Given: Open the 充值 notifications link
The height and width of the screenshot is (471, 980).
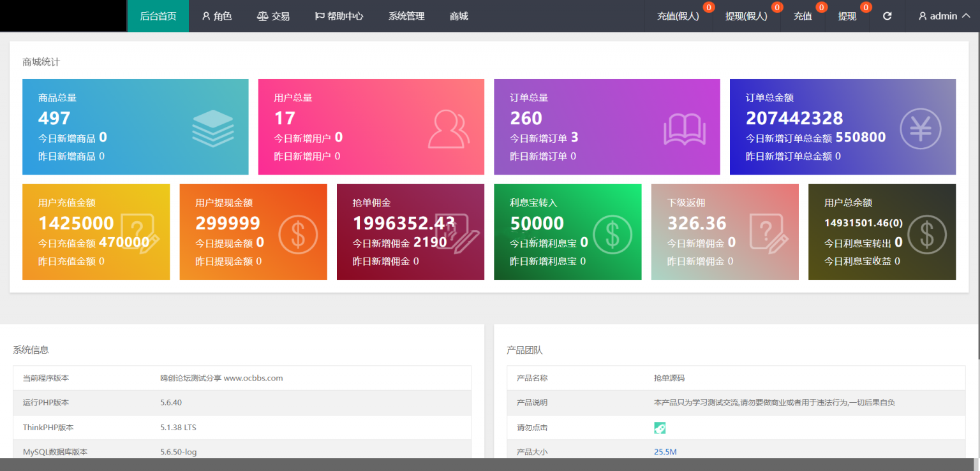Looking at the screenshot, I should click(803, 16).
